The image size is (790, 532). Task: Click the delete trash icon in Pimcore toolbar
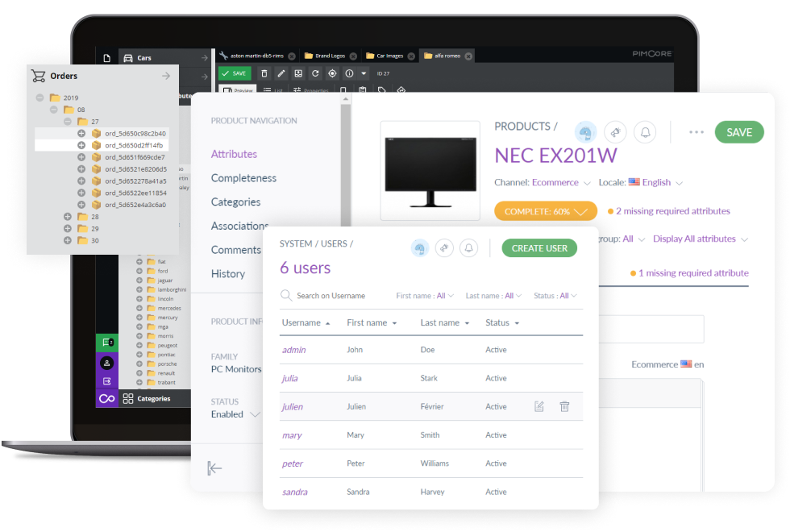pyautogui.click(x=264, y=73)
